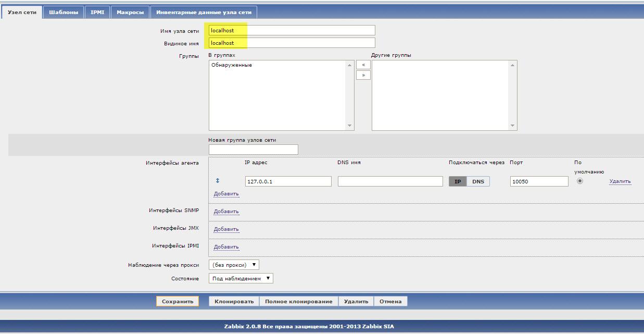Click scroll down arrow of В группах list
644x334 pixels.
click(349, 126)
